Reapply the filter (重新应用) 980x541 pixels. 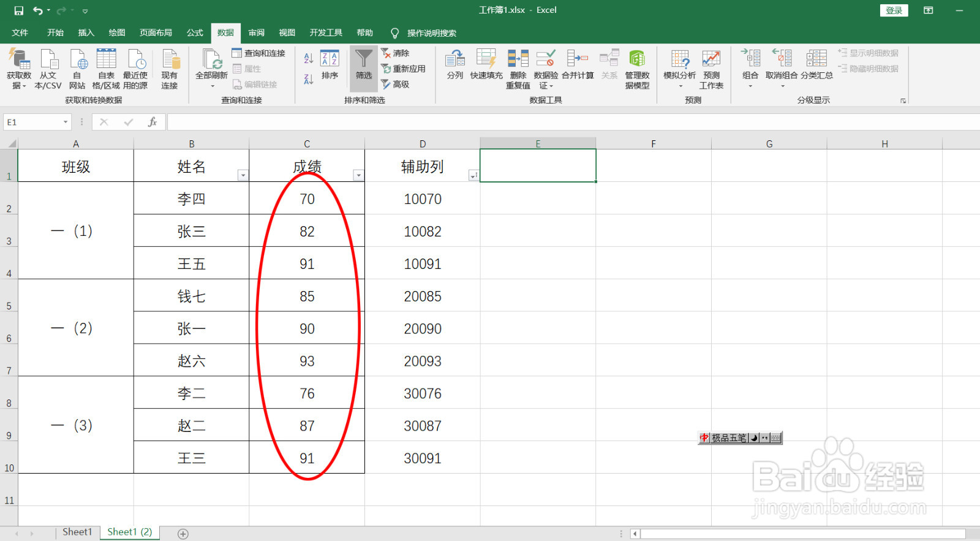(x=403, y=69)
